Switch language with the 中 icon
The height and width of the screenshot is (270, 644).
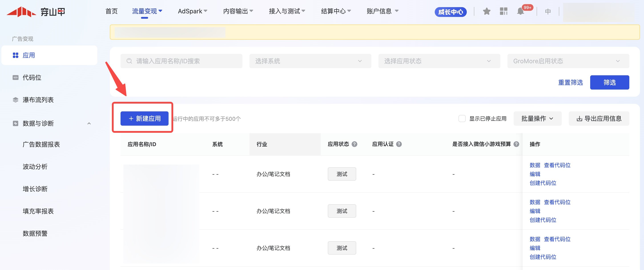(547, 12)
